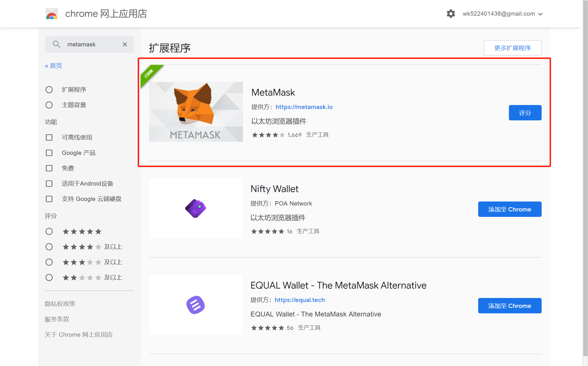
Task: Select the five-star rating filter
Action: [x=49, y=231]
